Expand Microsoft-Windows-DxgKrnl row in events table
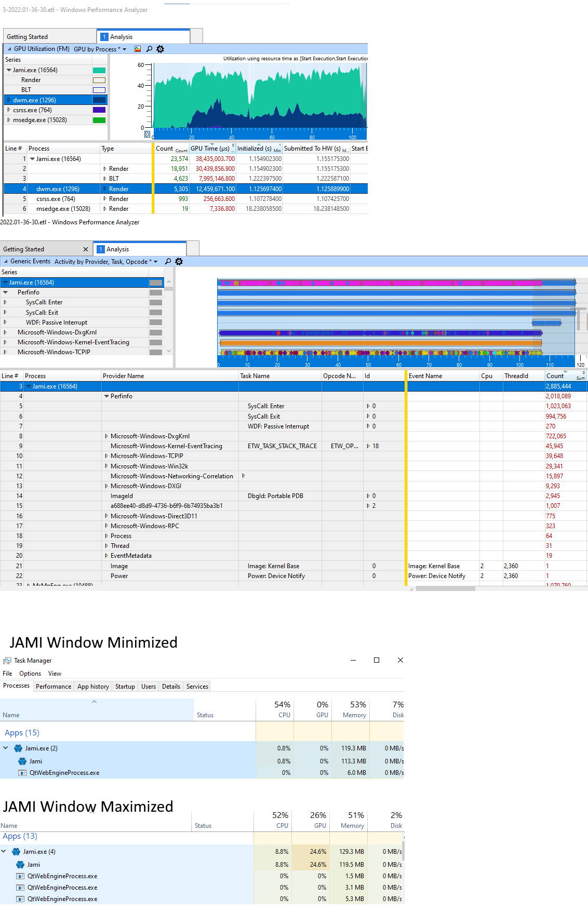The width and height of the screenshot is (588, 913). tap(106, 436)
